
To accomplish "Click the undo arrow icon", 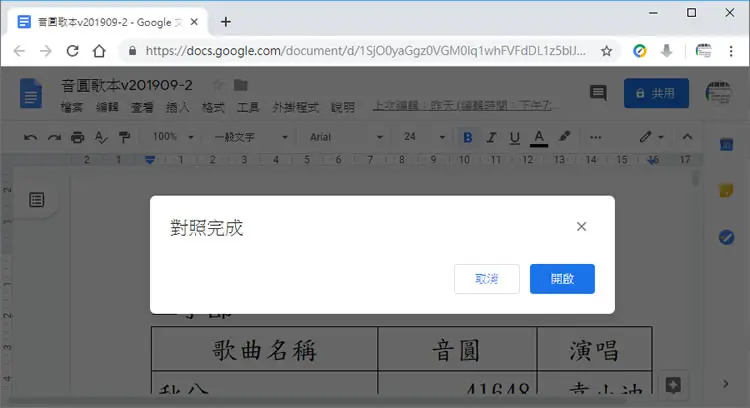I will (x=30, y=137).
